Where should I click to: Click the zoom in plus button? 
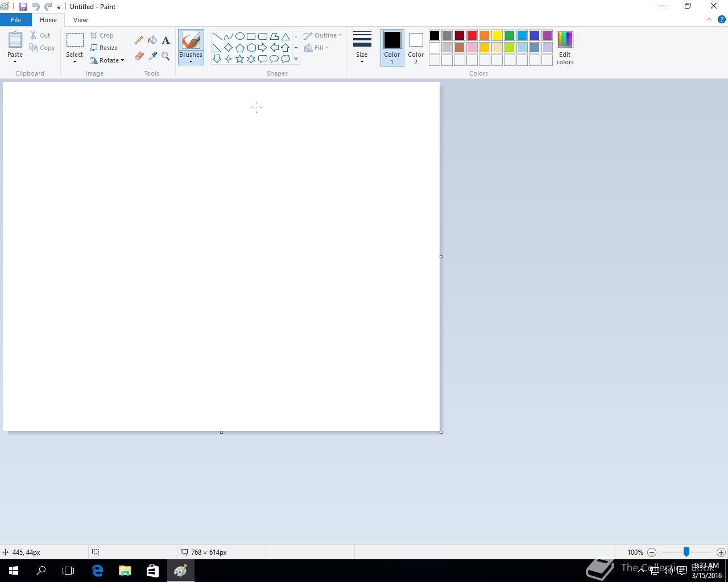721,552
